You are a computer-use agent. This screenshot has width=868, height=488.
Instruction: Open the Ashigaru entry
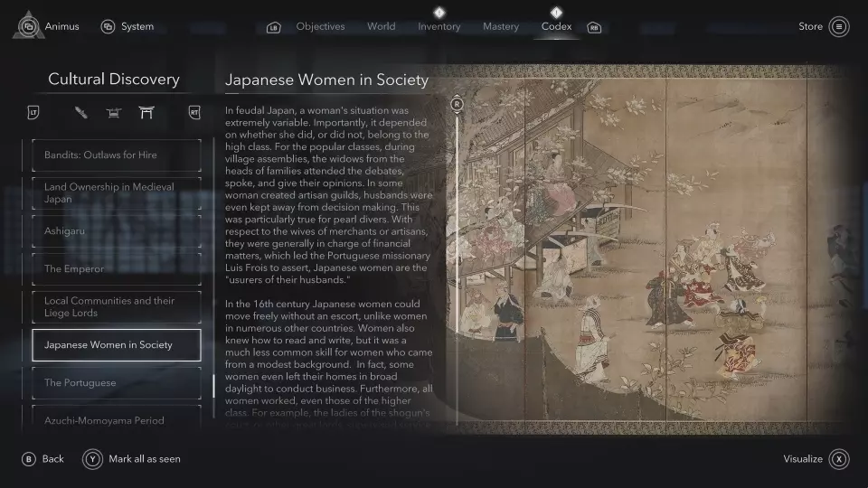click(x=117, y=230)
